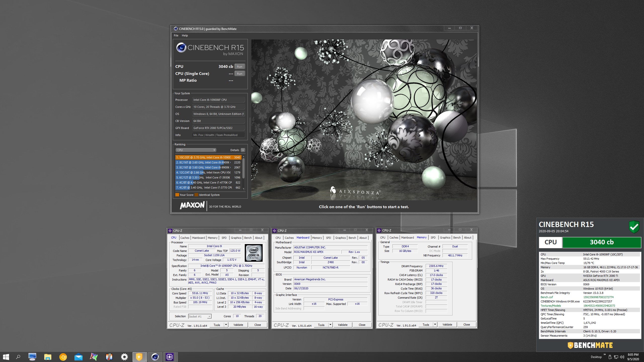Click the Details arrow in Ranking
Image resolution: width=644 pixels, height=362 pixels.
pyautogui.click(x=243, y=150)
